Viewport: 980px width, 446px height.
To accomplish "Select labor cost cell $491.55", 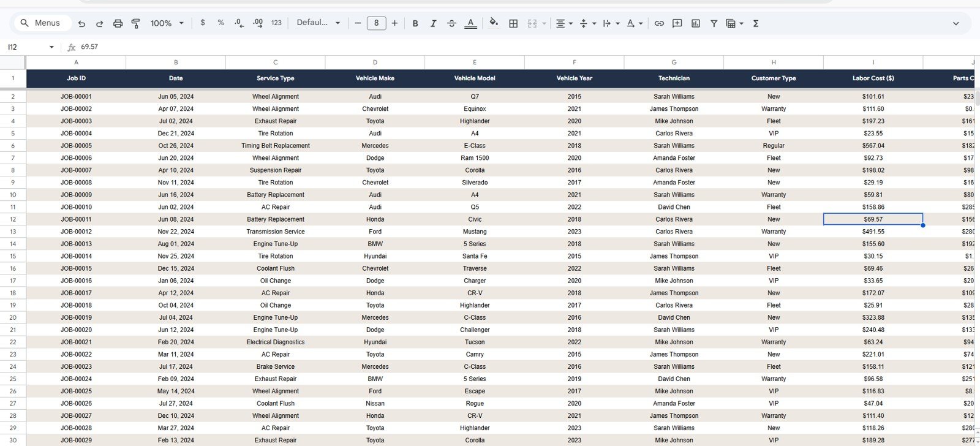I will pos(873,232).
